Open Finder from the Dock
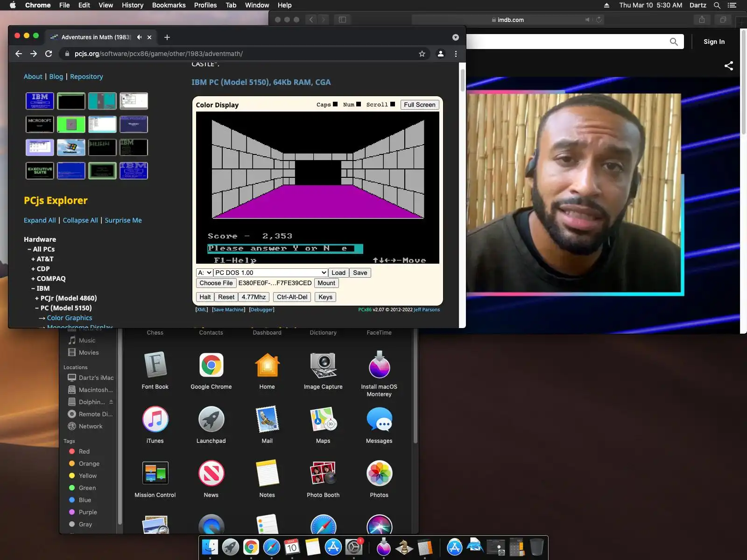 click(x=211, y=547)
